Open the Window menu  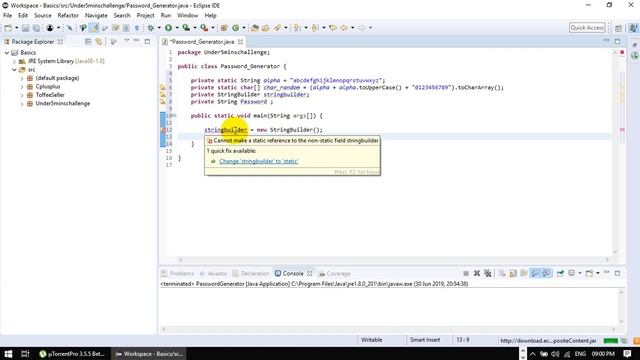tap(187, 16)
